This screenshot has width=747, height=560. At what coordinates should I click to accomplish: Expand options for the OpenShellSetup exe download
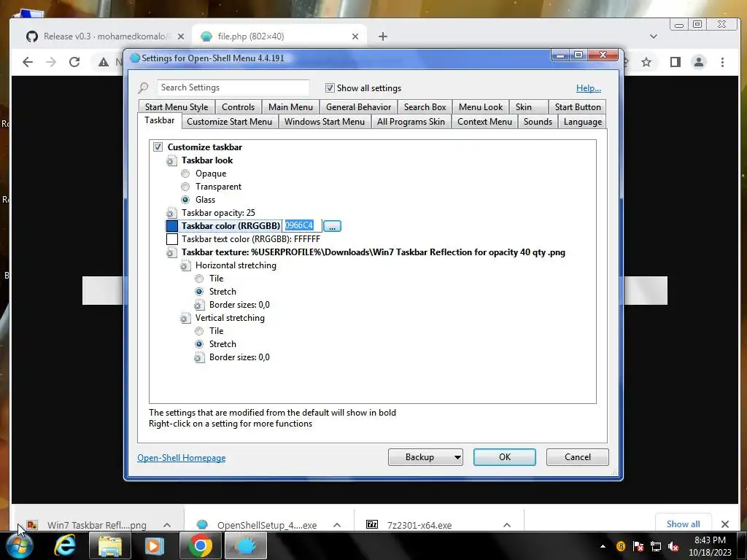point(337,525)
